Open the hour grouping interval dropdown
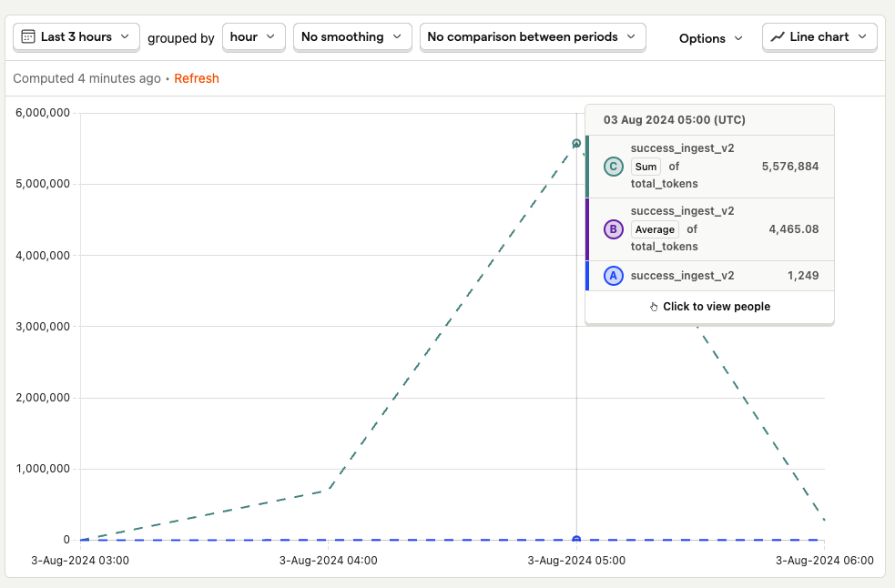The height and width of the screenshot is (588, 895). coord(253,37)
